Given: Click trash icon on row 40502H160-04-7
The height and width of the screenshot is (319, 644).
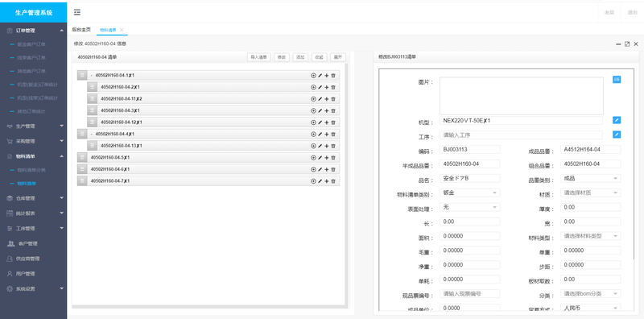Looking at the screenshot, I should coord(333,181).
